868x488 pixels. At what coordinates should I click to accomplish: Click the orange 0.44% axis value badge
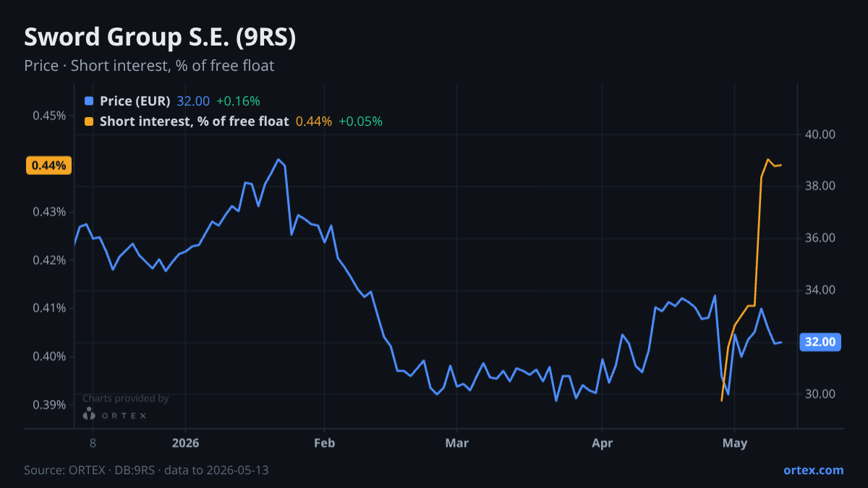pos(49,166)
